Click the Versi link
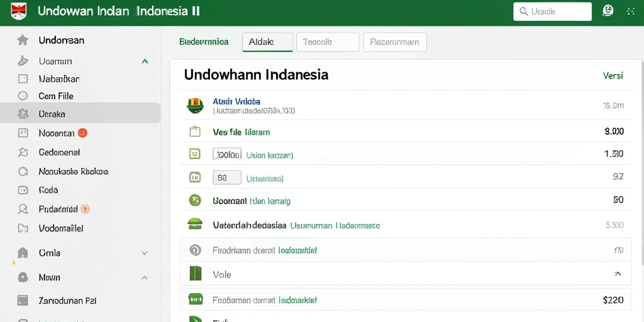Image resolution: width=644 pixels, height=322 pixels. tap(613, 75)
